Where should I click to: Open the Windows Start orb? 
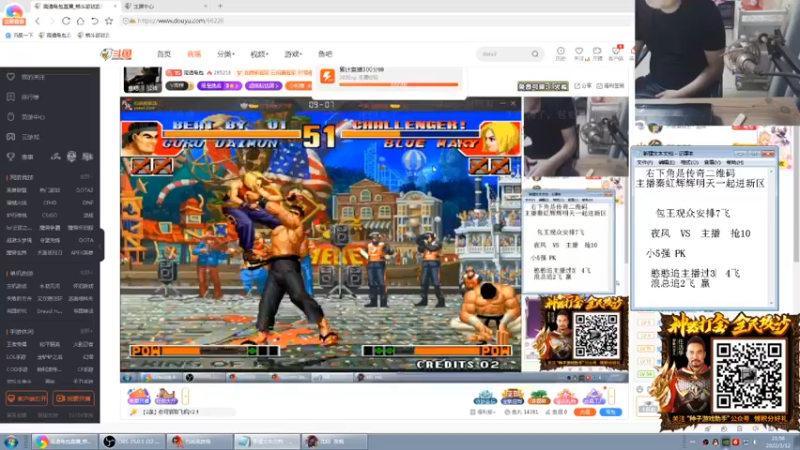pyautogui.click(x=11, y=441)
